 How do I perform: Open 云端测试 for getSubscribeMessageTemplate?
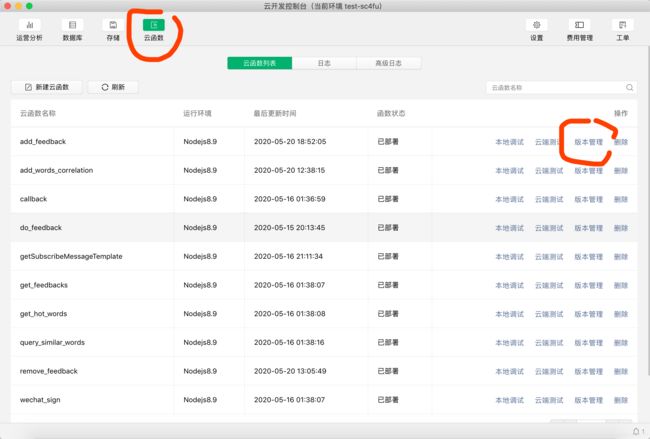point(549,257)
